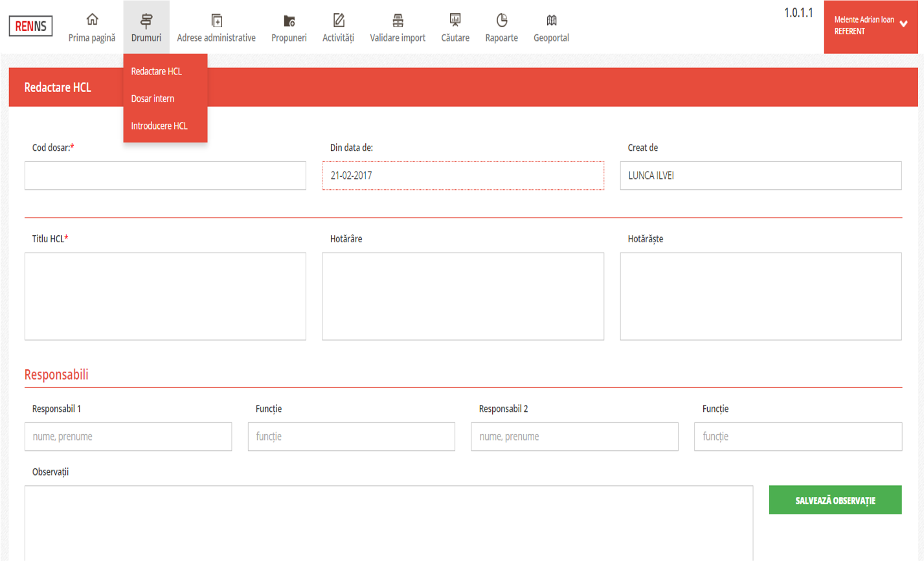Open Rapoarte pie chart icon
Viewport: 924px width, 561px height.
tap(501, 20)
